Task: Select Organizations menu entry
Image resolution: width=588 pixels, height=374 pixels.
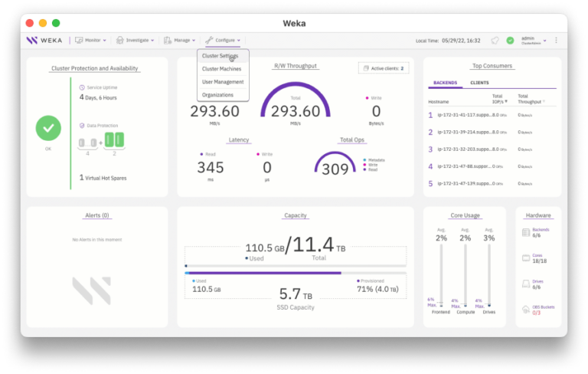Action: point(223,95)
